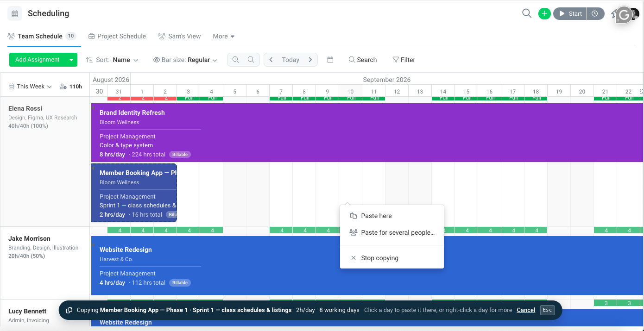Expand the Add Assignment dropdown arrow

click(x=71, y=60)
